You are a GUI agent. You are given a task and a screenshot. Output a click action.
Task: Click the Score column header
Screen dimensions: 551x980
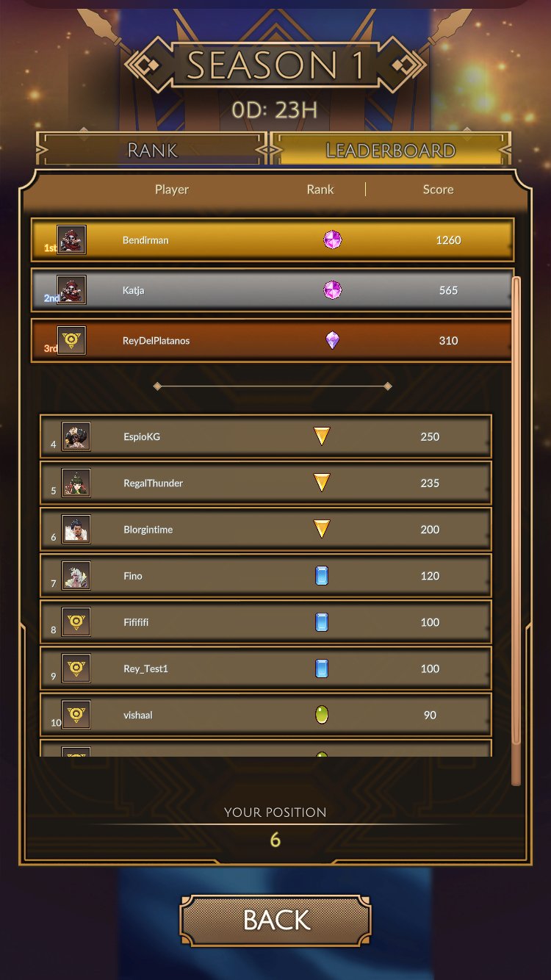coord(438,190)
